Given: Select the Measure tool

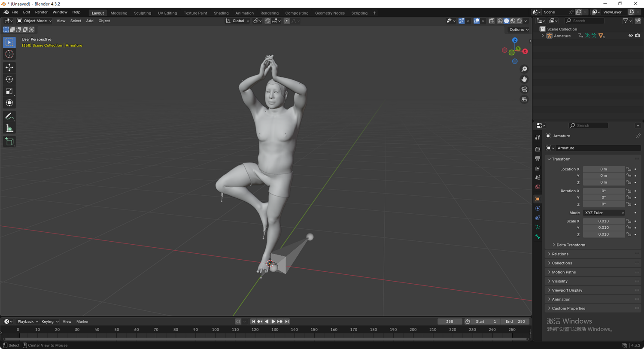Looking at the screenshot, I should 9,128.
